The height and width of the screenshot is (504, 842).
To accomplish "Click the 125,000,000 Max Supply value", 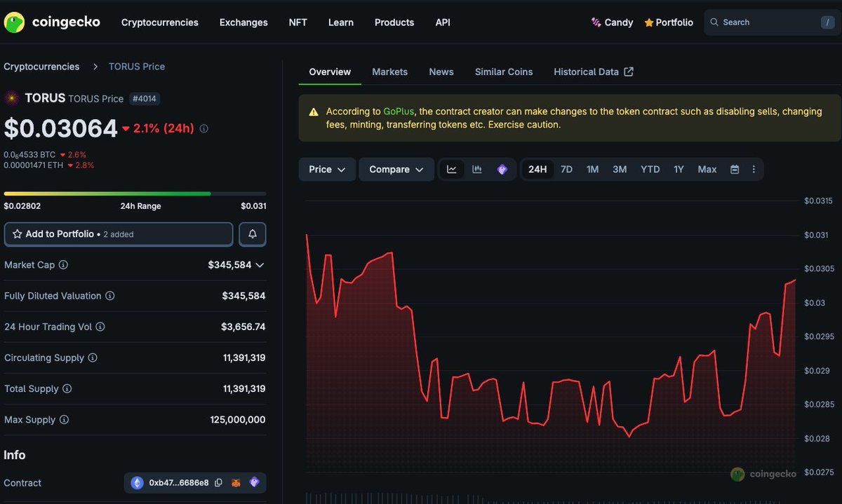I will click(238, 419).
